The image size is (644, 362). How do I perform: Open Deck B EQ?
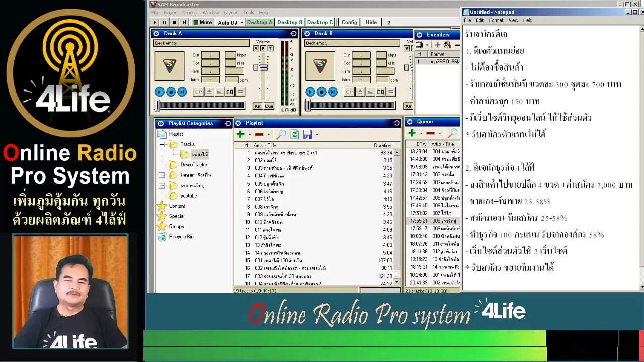tap(381, 92)
